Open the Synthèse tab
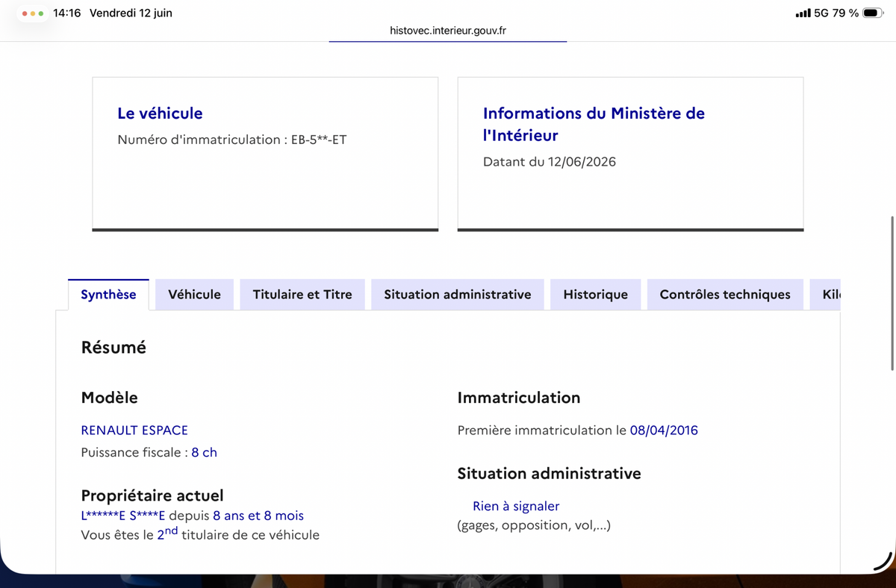This screenshot has height=588, width=896. 108,294
